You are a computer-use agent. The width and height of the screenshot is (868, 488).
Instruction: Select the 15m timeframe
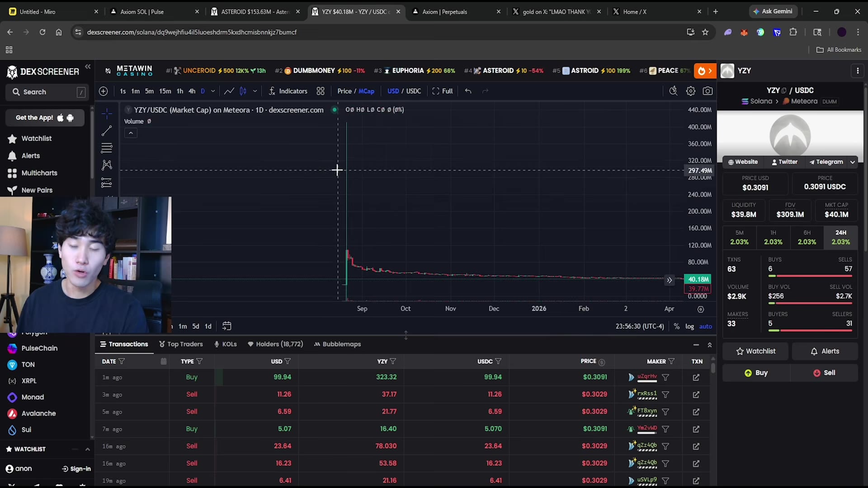165,91
